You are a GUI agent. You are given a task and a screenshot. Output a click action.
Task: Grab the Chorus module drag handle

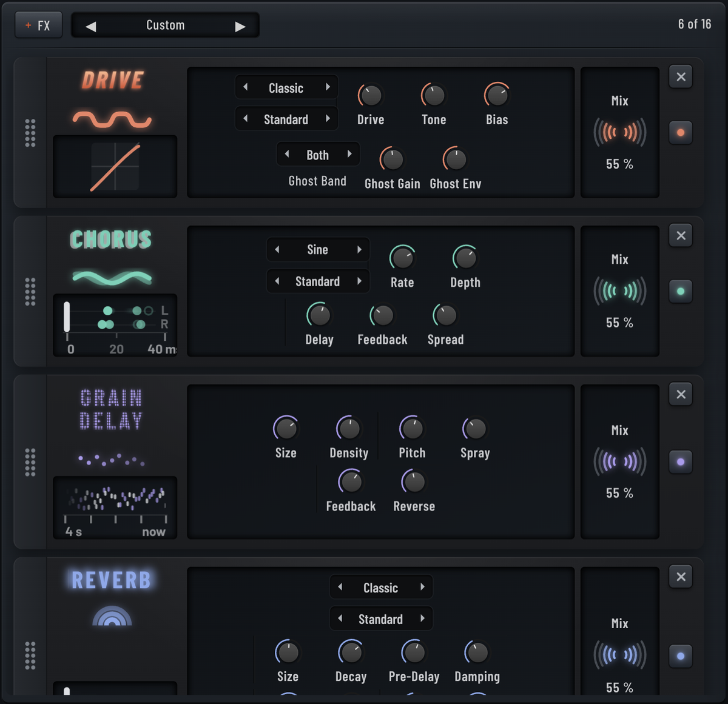tap(30, 292)
